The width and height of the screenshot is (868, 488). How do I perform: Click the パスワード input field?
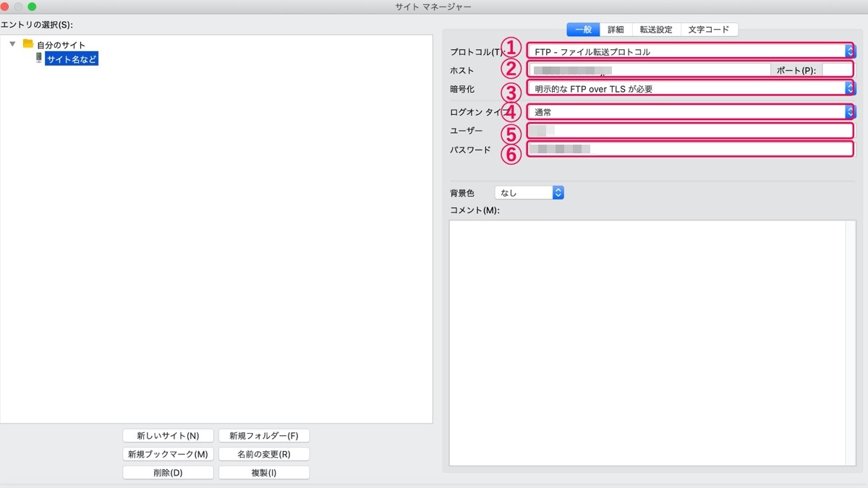(x=690, y=150)
